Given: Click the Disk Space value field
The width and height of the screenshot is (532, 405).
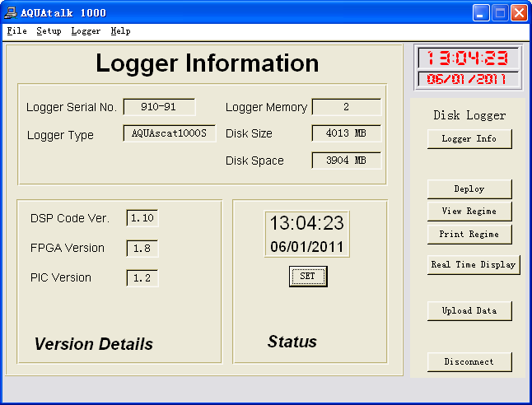Looking at the screenshot, I should (x=346, y=161).
